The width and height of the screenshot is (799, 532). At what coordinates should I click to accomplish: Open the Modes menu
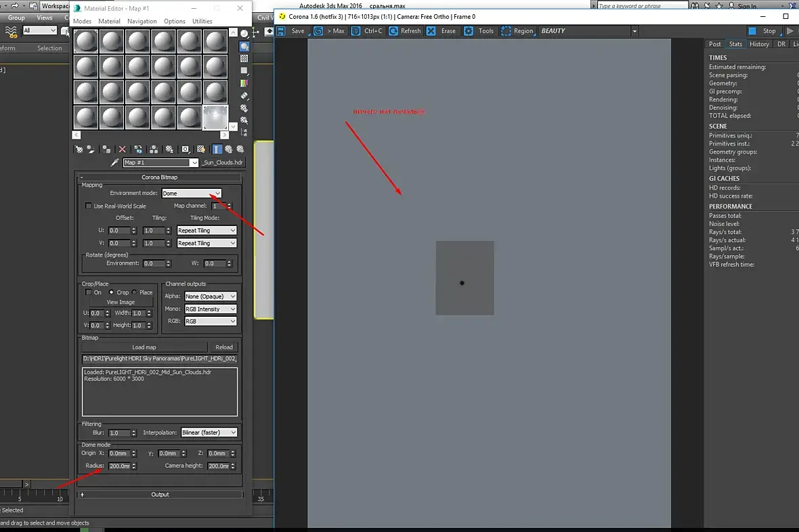(x=82, y=22)
